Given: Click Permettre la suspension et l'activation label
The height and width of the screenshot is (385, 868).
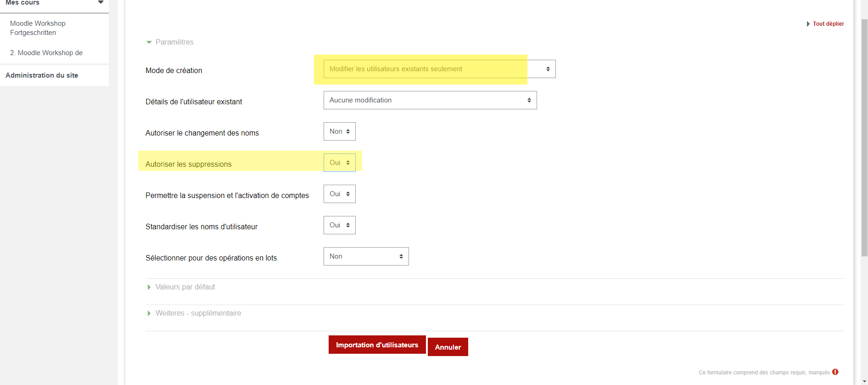Looking at the screenshot, I should coord(227,195).
